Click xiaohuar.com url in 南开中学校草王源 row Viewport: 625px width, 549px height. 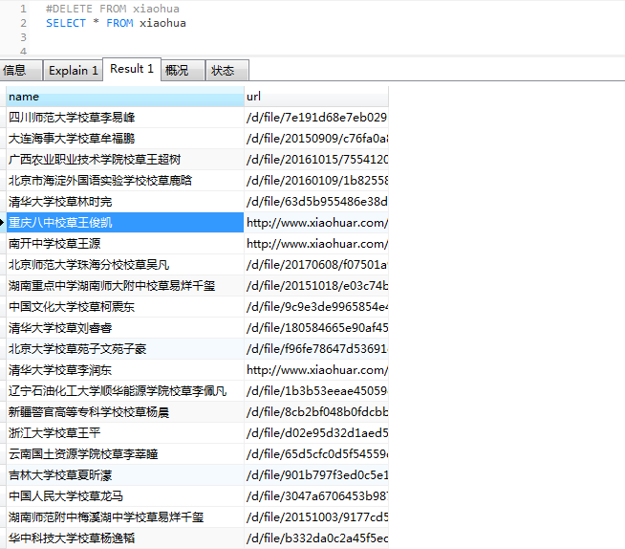316,244
